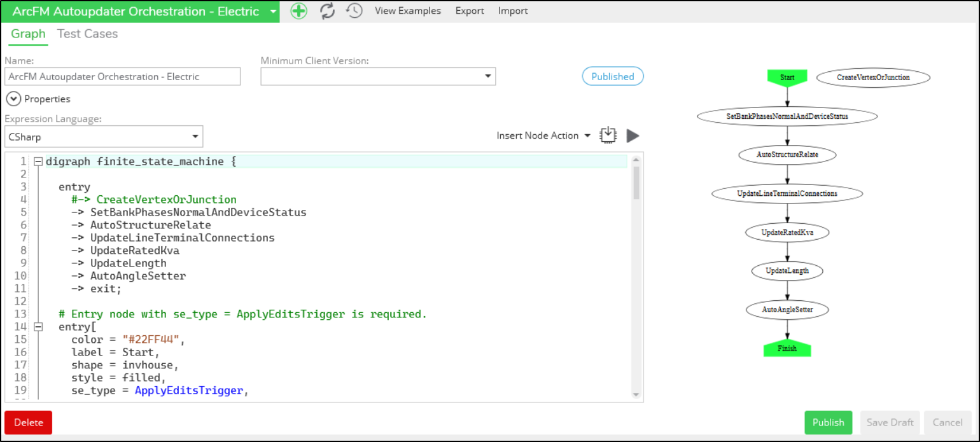Viewport: 980px width, 442px height.
Task: Click '-> UpdateLineTerminalConnections' code line
Action: (x=173, y=238)
